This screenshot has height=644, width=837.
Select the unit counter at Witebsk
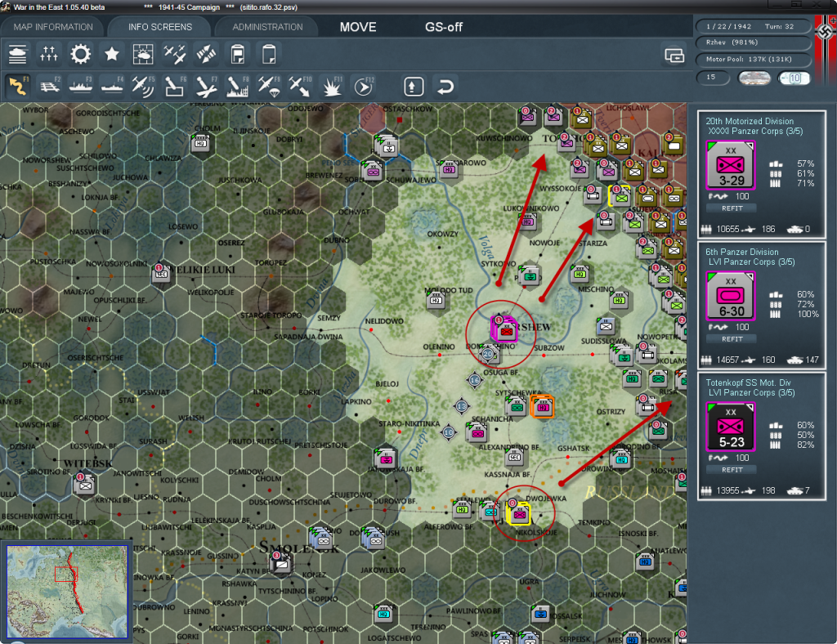84,485
